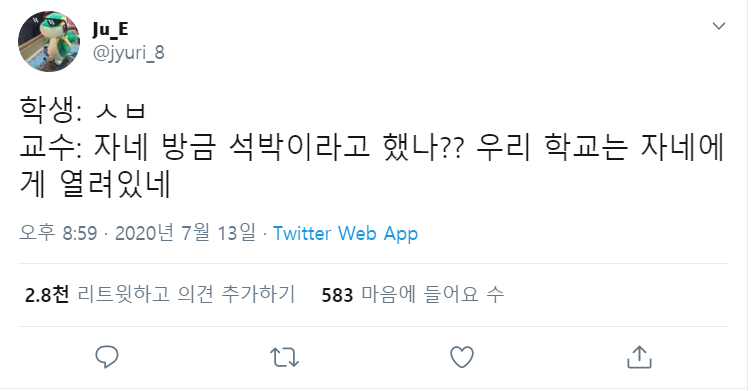
Task: Click the display name Ju_E
Action: coord(110,30)
